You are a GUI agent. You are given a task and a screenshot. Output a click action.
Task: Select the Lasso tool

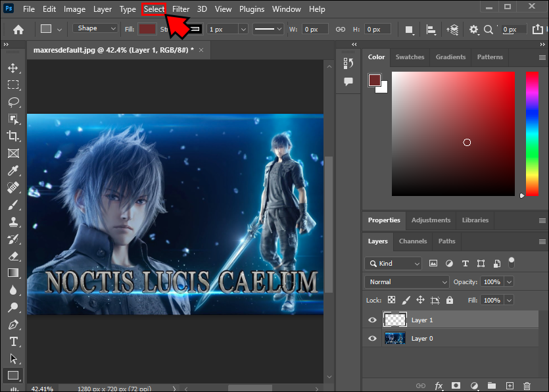(12, 102)
